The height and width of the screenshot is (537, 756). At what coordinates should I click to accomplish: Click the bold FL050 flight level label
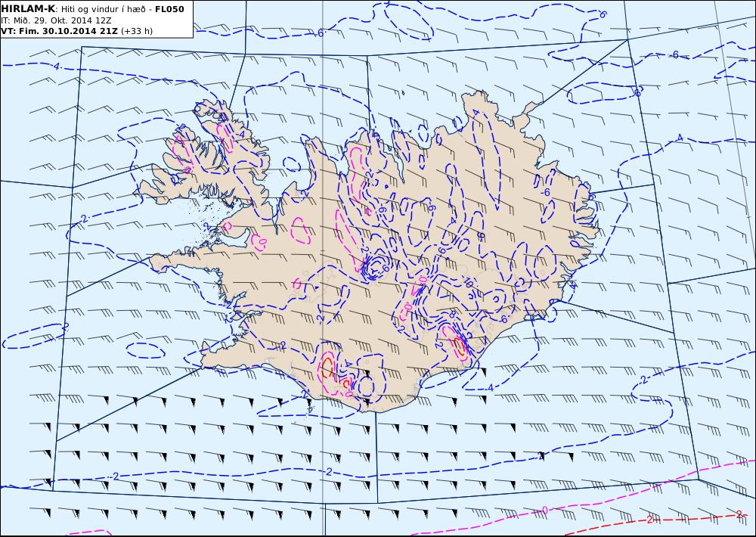pos(169,9)
